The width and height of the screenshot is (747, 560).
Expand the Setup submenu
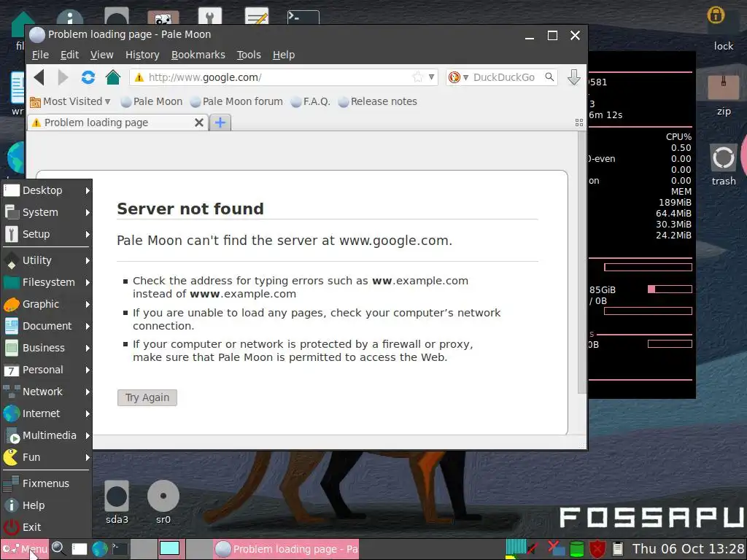[x=46, y=234]
